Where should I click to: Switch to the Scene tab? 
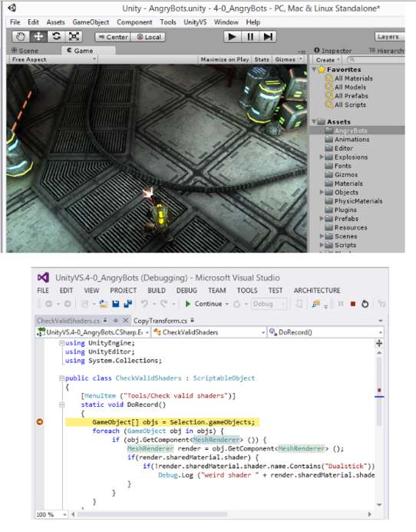pos(25,51)
